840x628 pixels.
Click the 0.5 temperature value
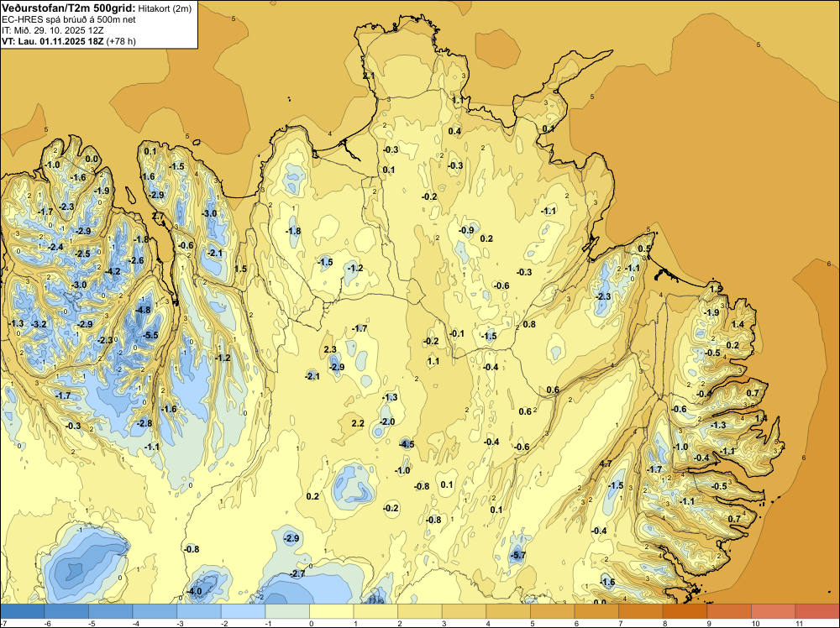644,249
